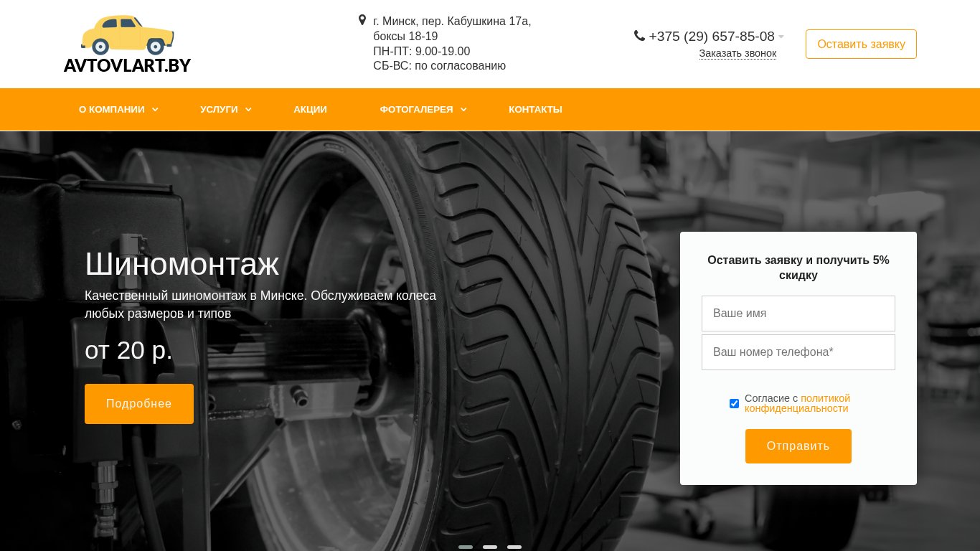Open the УСЛУГИ menu item
Viewport: 980px width, 551px height.
(219, 110)
